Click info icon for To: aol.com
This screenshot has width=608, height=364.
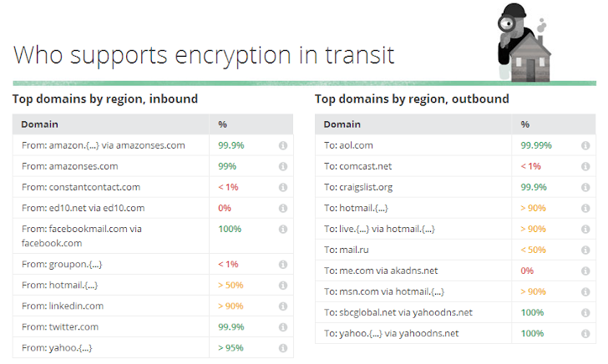(585, 145)
